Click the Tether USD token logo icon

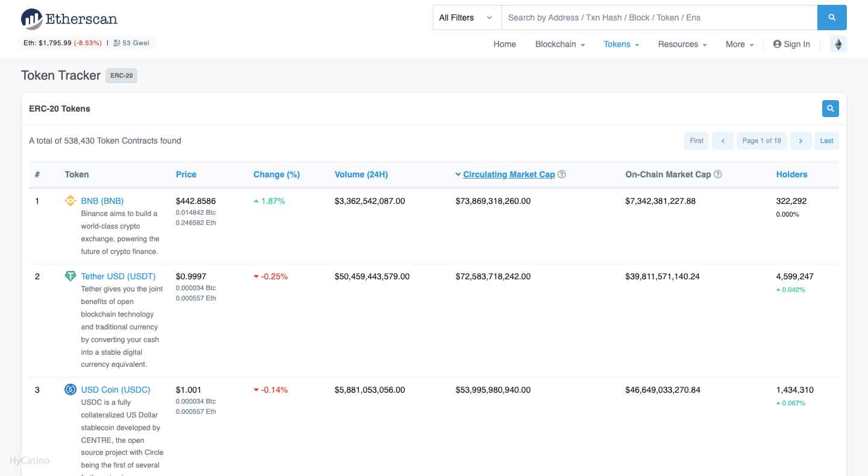71,276
